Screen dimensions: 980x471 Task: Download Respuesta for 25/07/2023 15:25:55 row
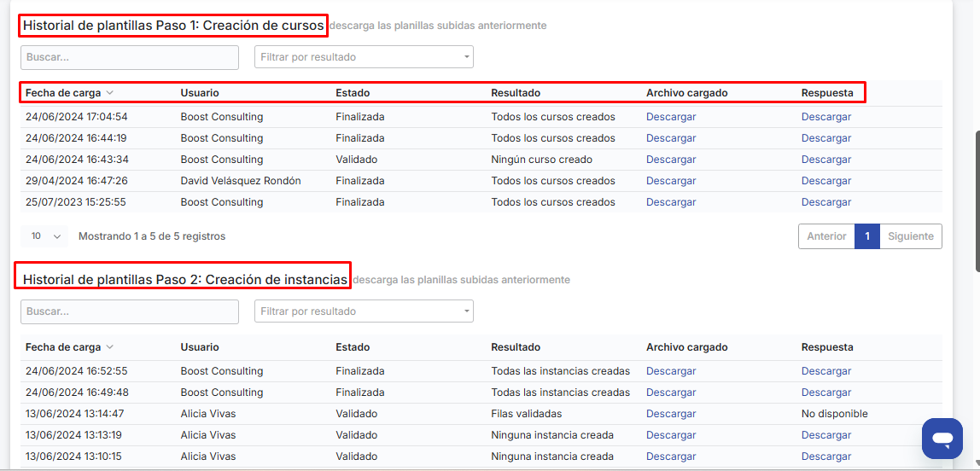[x=825, y=202]
